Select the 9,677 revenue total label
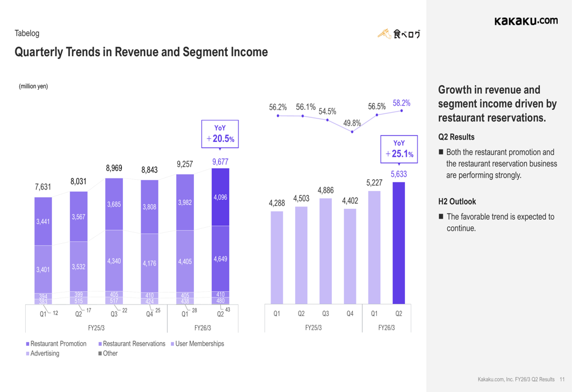The height and width of the screenshot is (392, 572). 220,162
